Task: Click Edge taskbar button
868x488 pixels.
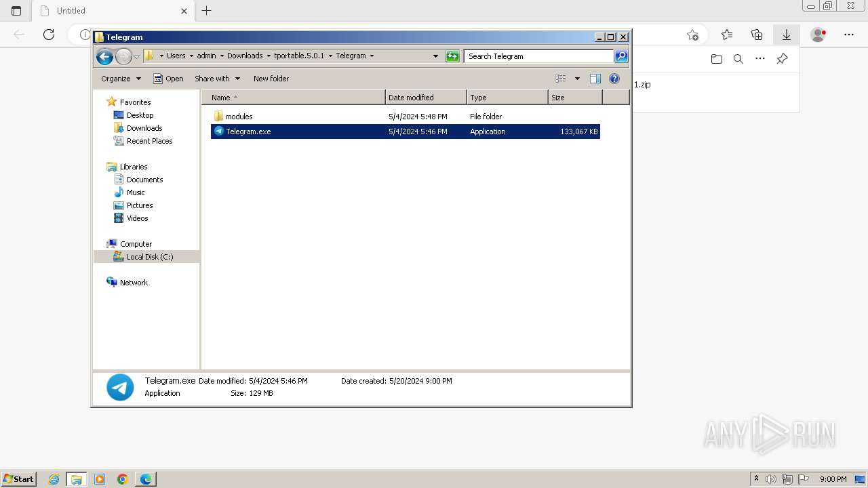Action: tap(146, 479)
